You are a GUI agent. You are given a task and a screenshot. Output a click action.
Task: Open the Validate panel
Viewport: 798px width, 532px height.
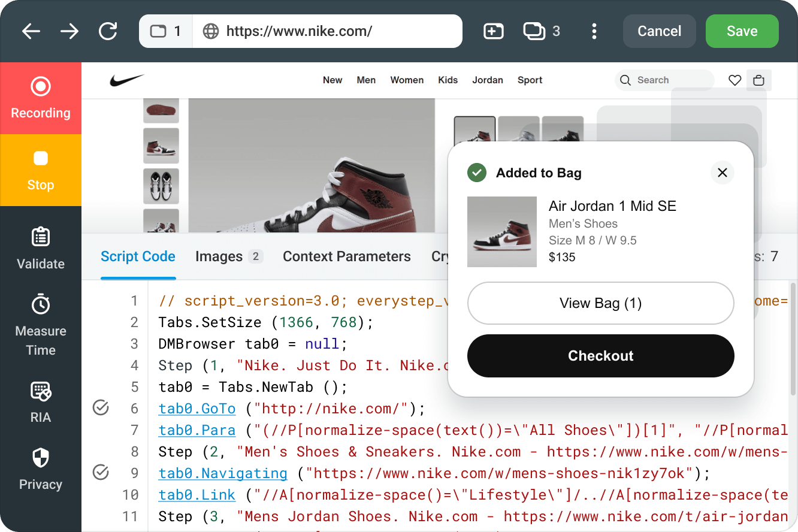(x=40, y=247)
